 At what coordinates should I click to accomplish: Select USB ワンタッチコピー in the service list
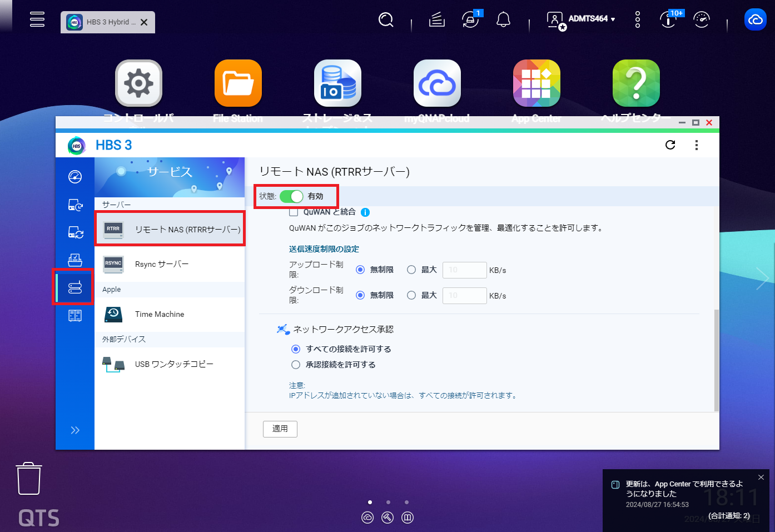[x=170, y=364]
